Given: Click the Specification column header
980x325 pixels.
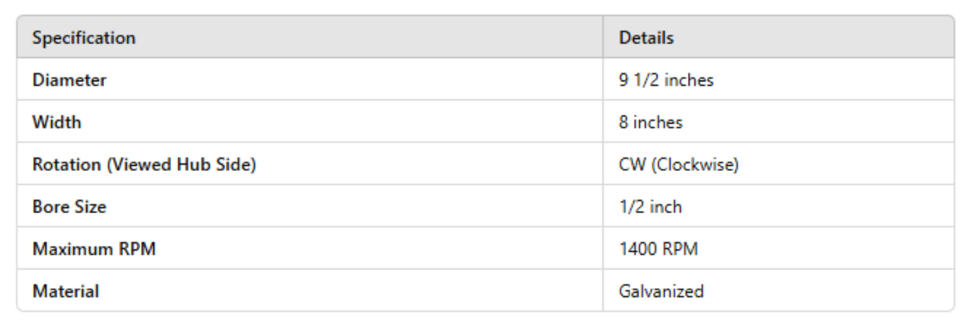Looking at the screenshot, I should pyautogui.click(x=84, y=38).
